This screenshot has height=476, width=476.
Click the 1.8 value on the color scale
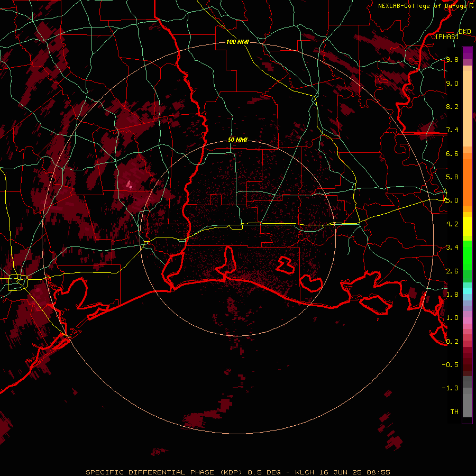click(x=452, y=294)
